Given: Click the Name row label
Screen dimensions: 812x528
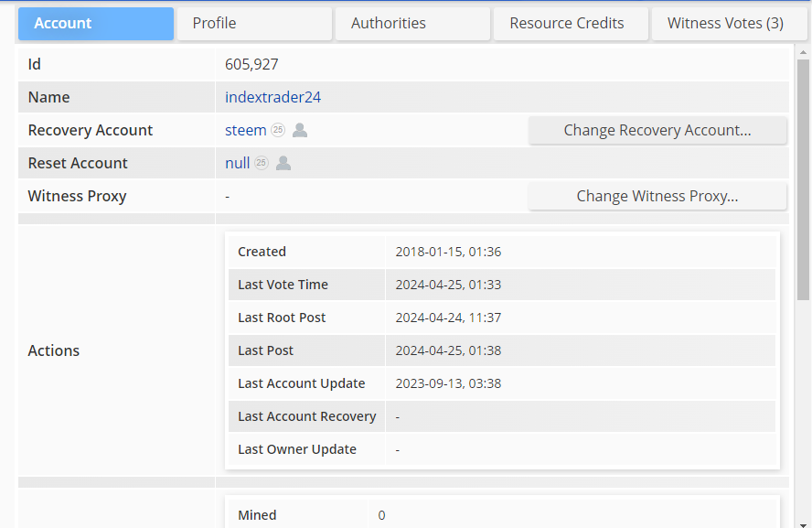Looking at the screenshot, I should tap(48, 97).
